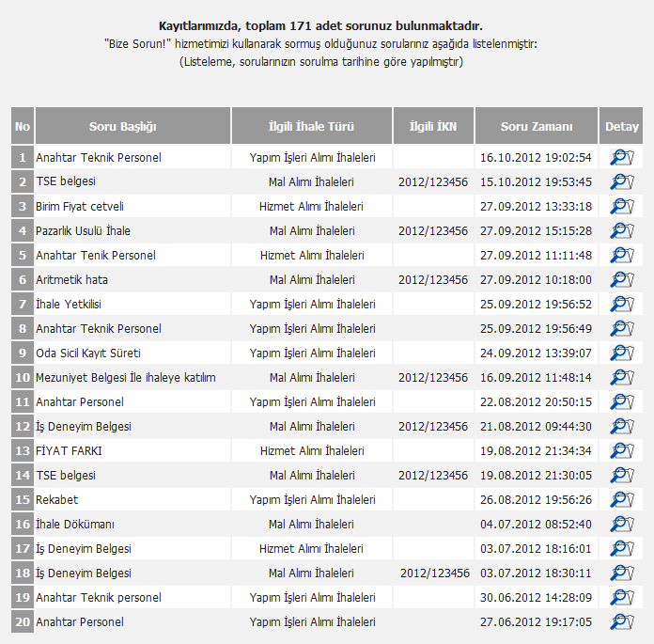Screen dimensions: 654x644
Task: View details of Aritmetik hata question
Action: [622, 279]
